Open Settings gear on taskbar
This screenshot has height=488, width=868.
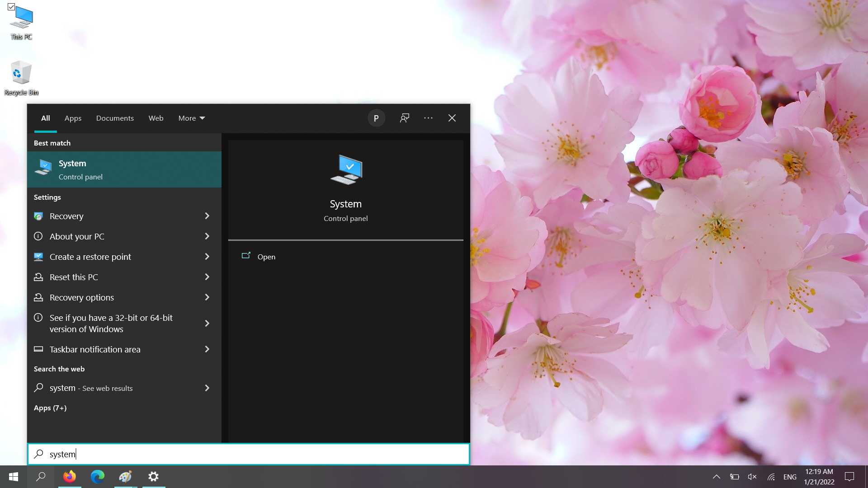154,477
